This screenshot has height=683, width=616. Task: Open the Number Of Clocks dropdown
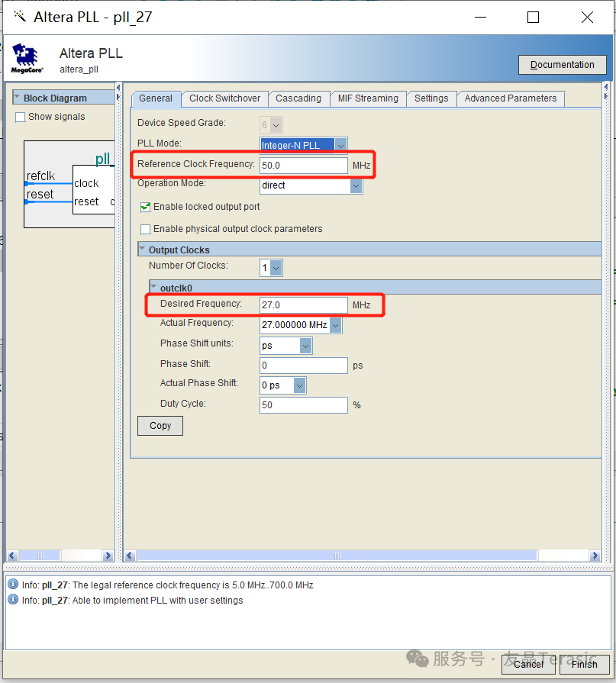point(276,269)
